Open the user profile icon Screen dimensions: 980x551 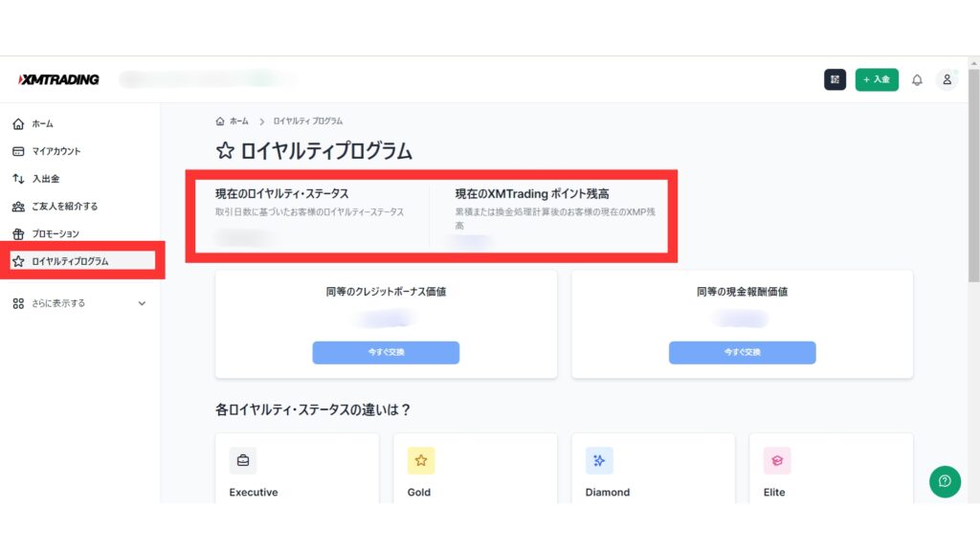click(947, 79)
